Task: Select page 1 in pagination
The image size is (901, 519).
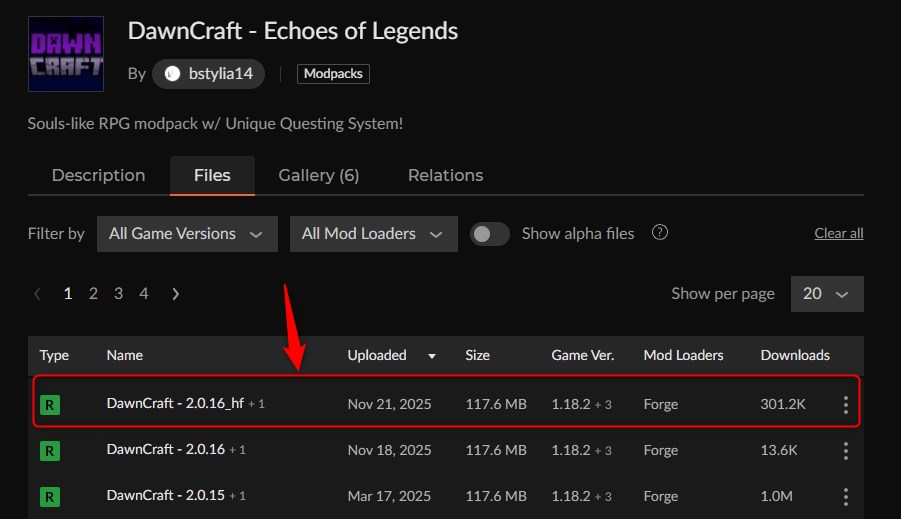Action: click(x=68, y=294)
